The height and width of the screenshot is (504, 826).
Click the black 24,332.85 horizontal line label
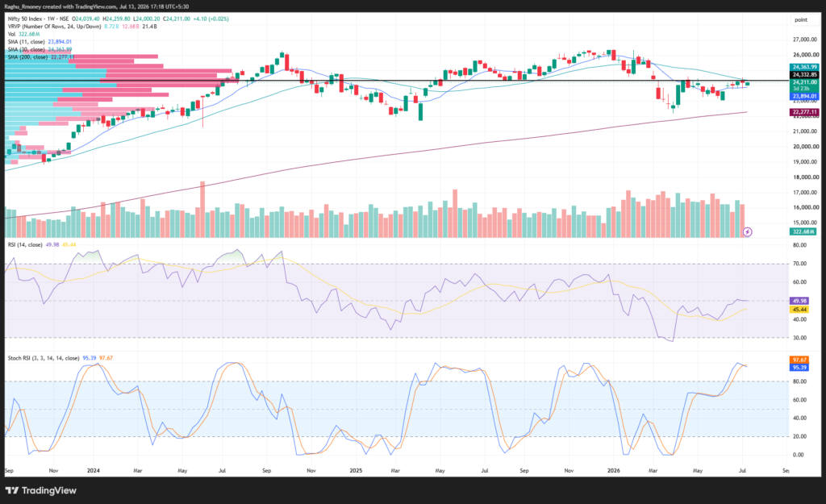point(804,75)
